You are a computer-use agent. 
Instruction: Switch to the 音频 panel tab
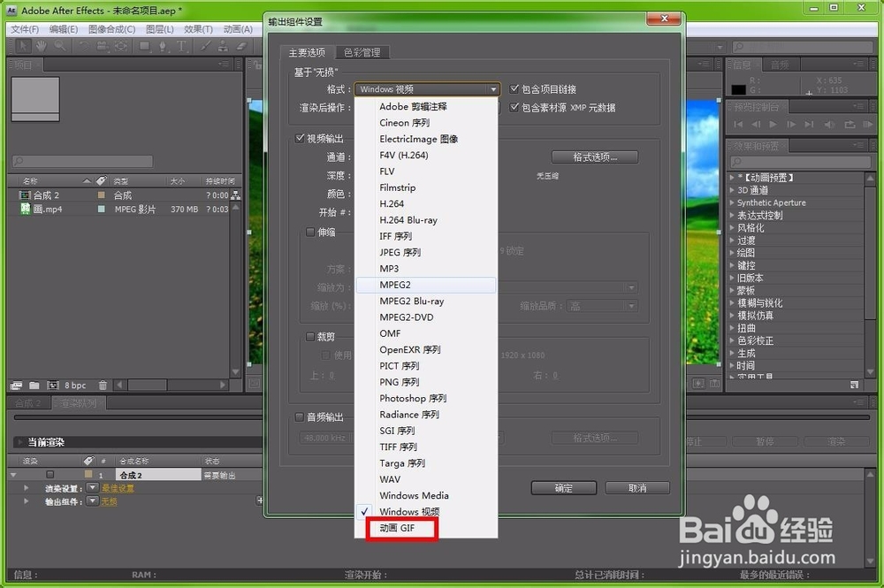click(780, 65)
